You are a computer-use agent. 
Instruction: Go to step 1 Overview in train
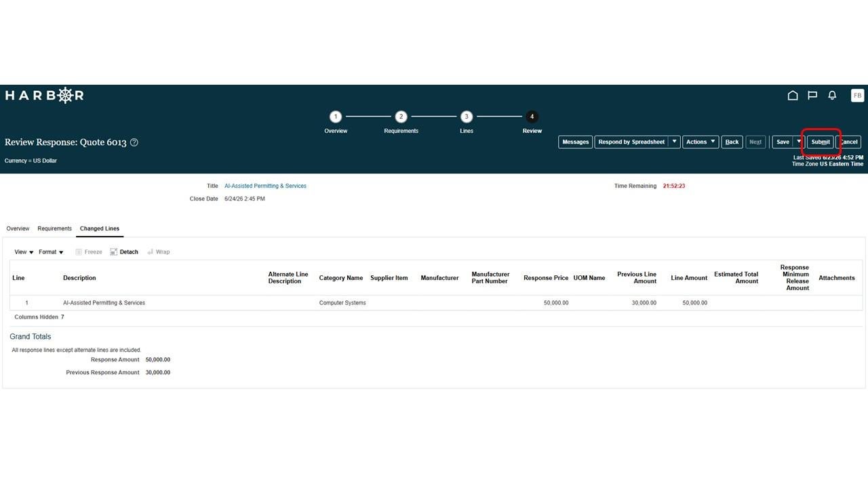tap(336, 117)
